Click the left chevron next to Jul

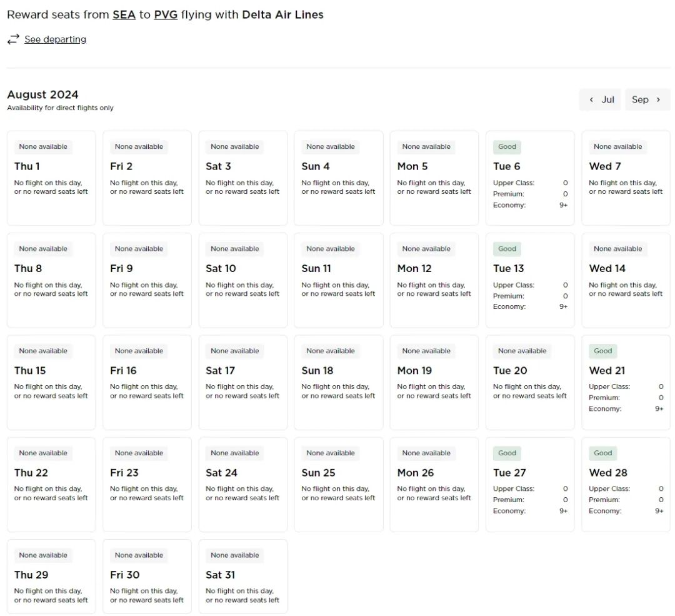591,99
